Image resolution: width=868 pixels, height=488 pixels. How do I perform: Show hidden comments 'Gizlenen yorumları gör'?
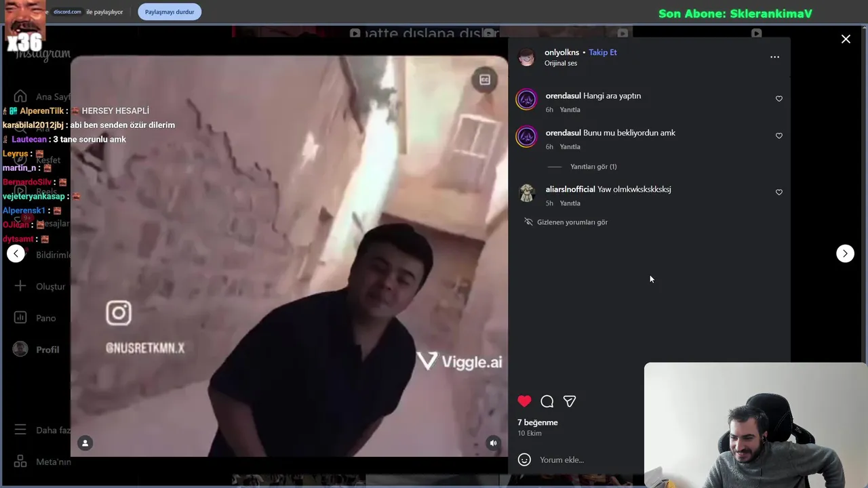572,222
